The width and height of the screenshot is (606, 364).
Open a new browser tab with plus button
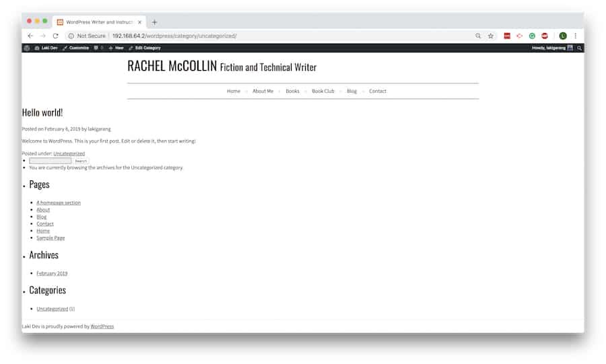point(154,22)
